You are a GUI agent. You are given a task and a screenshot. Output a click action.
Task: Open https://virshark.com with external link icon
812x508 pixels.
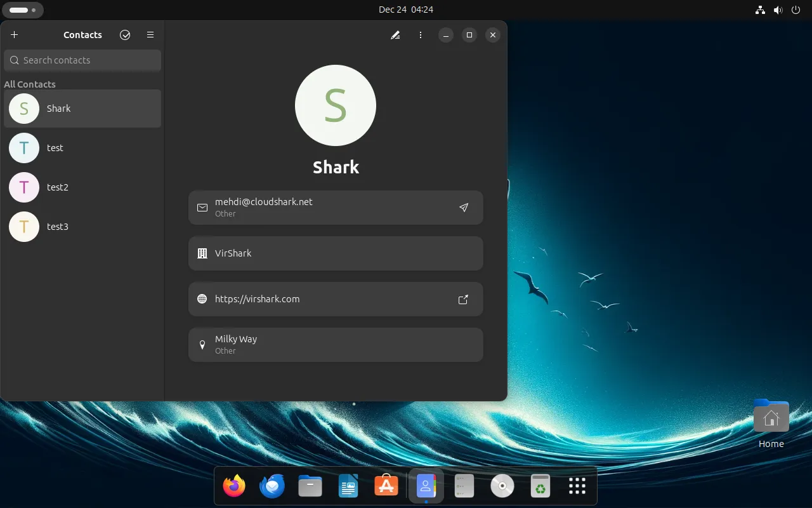click(x=464, y=299)
